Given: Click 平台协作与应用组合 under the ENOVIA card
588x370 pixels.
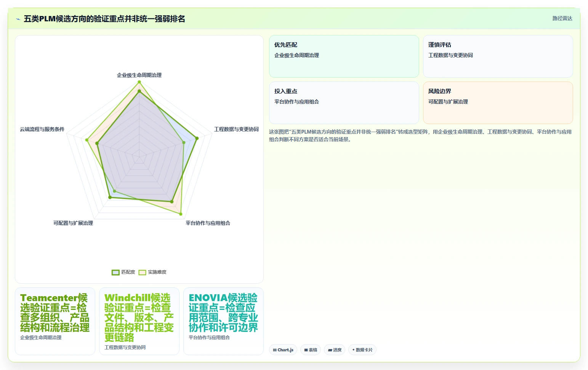Looking at the screenshot, I should (x=209, y=338).
